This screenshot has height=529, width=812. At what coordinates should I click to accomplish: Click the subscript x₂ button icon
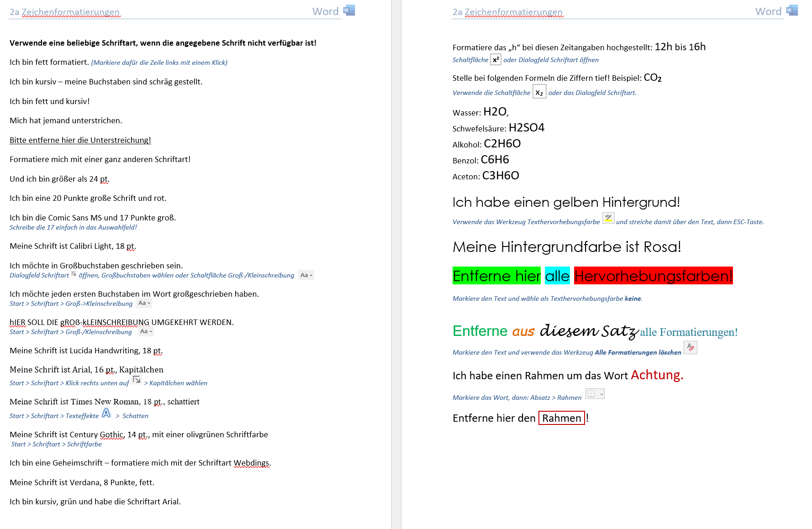539,92
